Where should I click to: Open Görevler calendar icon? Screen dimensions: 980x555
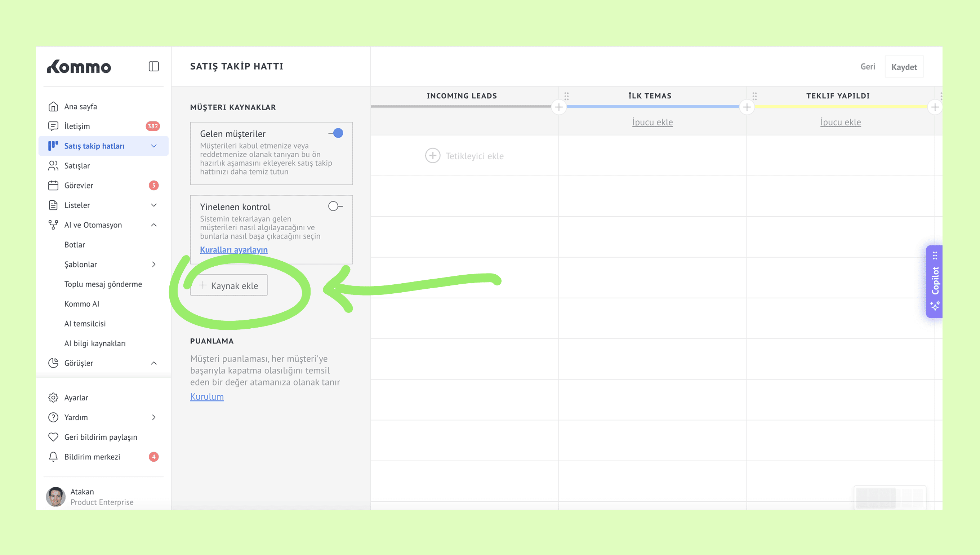click(x=53, y=186)
